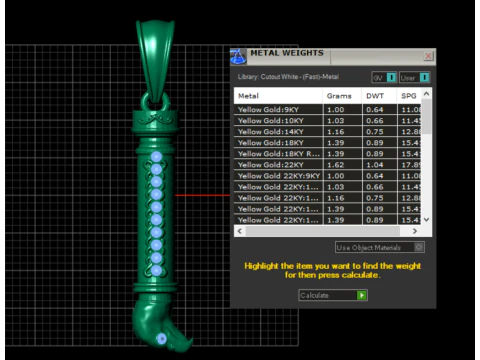Select the Yellow Gold:22KY row
The image size is (480, 360).
328,165
